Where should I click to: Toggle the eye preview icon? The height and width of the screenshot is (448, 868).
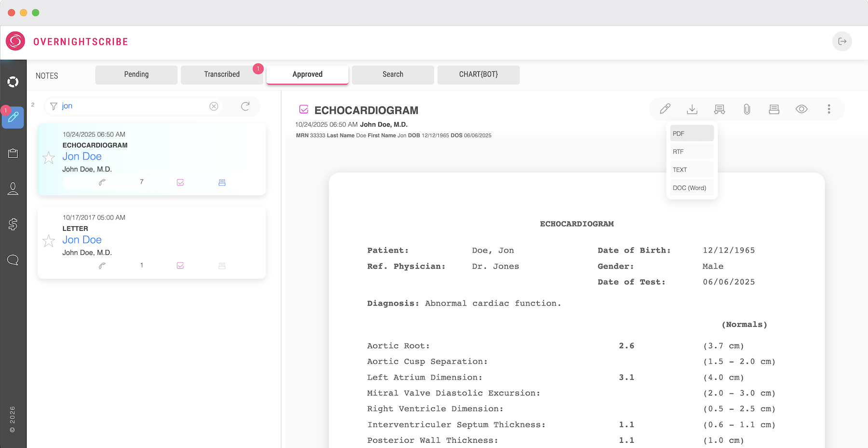point(801,109)
